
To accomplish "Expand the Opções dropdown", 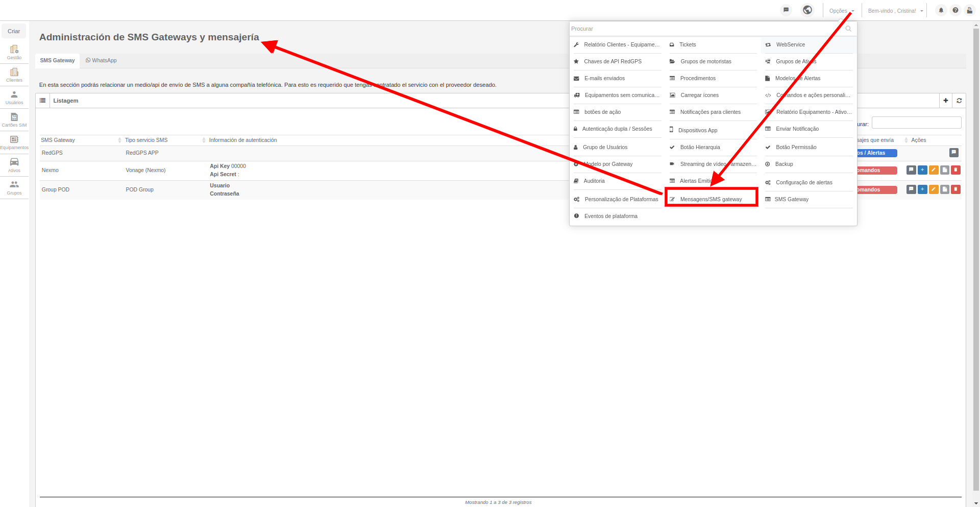I will (x=841, y=11).
